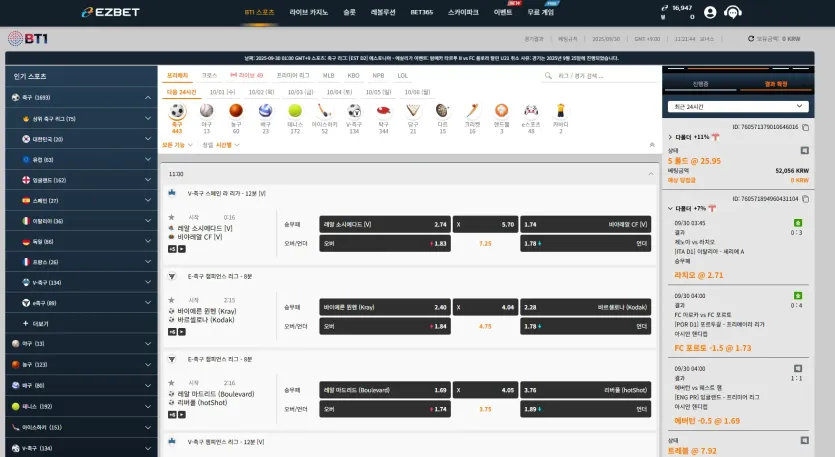Image resolution: width=835 pixels, height=457 pixels.
Task: Open the BET365 top menu
Action: point(421,12)
